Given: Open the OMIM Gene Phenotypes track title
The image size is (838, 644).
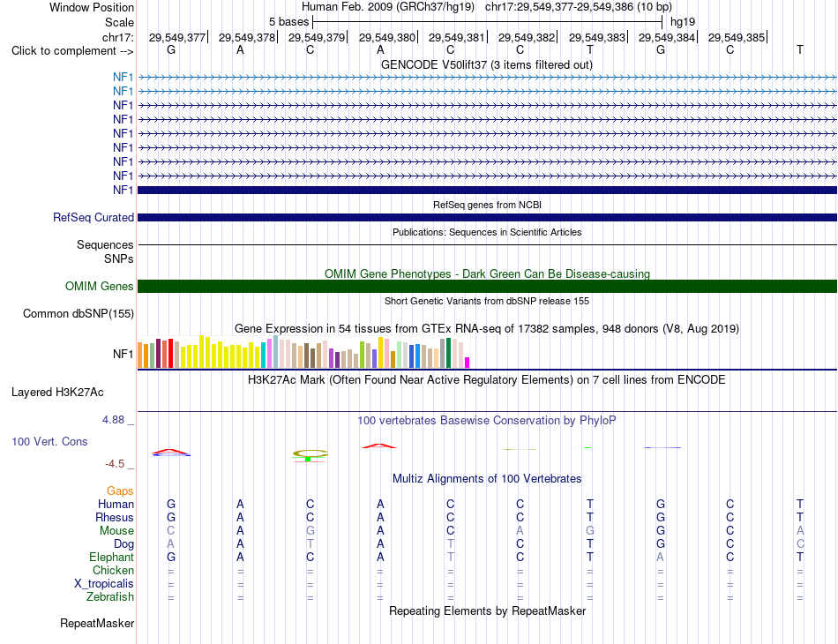Looking at the screenshot, I should pos(487,273).
